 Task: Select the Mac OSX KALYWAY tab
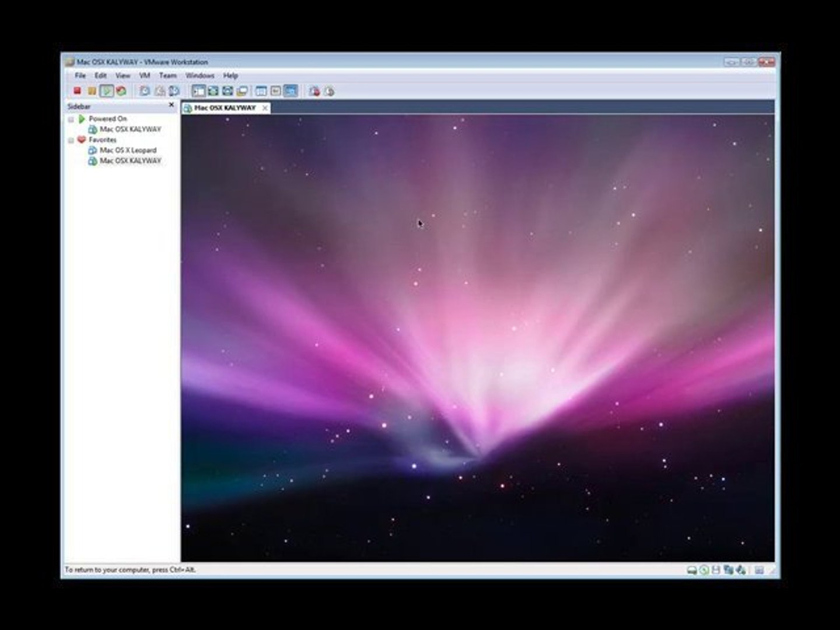pyautogui.click(x=225, y=108)
